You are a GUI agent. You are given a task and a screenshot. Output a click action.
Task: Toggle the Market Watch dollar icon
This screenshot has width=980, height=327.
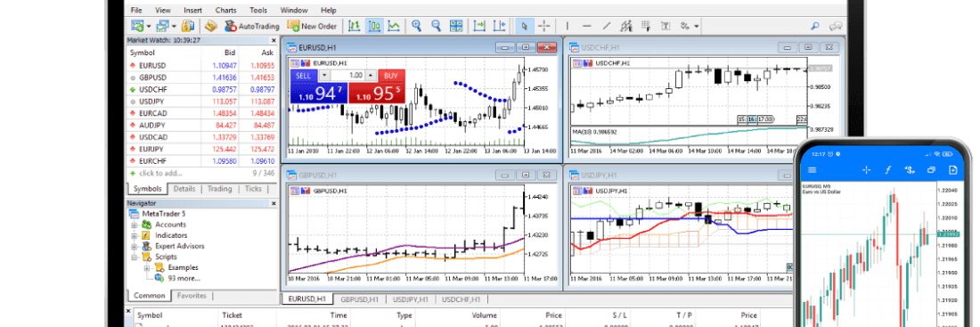(x=188, y=26)
